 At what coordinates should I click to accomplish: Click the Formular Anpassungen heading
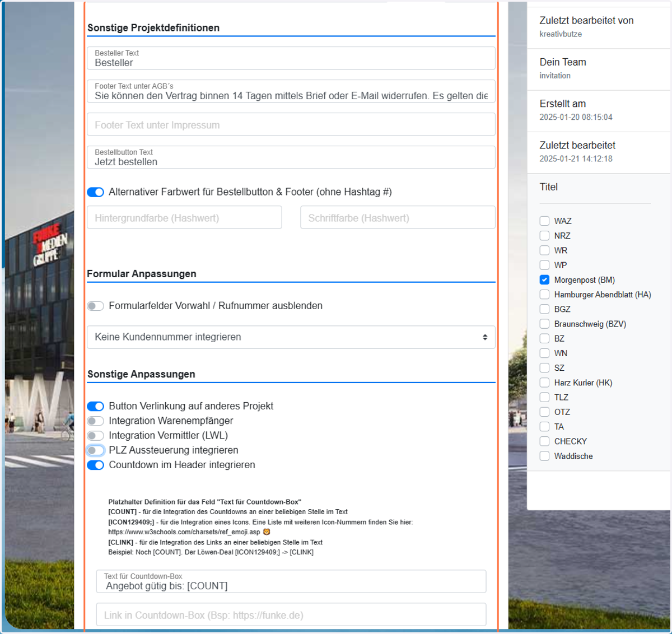142,274
